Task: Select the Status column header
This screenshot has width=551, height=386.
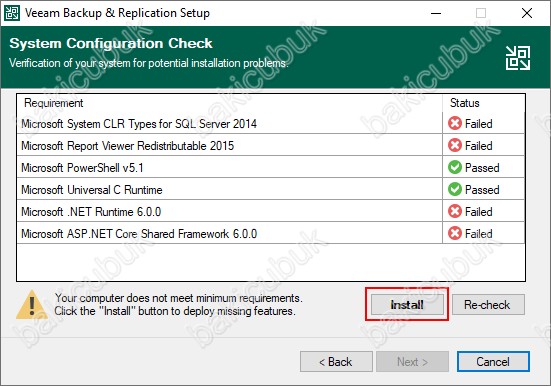Action: point(484,103)
